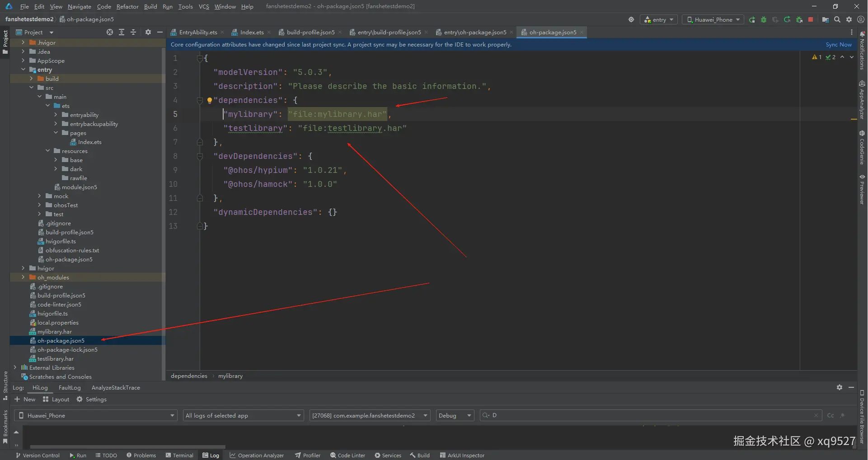This screenshot has width=868, height=460.
Task: Expand the oh_modules folder in tree
Action: coord(23,277)
